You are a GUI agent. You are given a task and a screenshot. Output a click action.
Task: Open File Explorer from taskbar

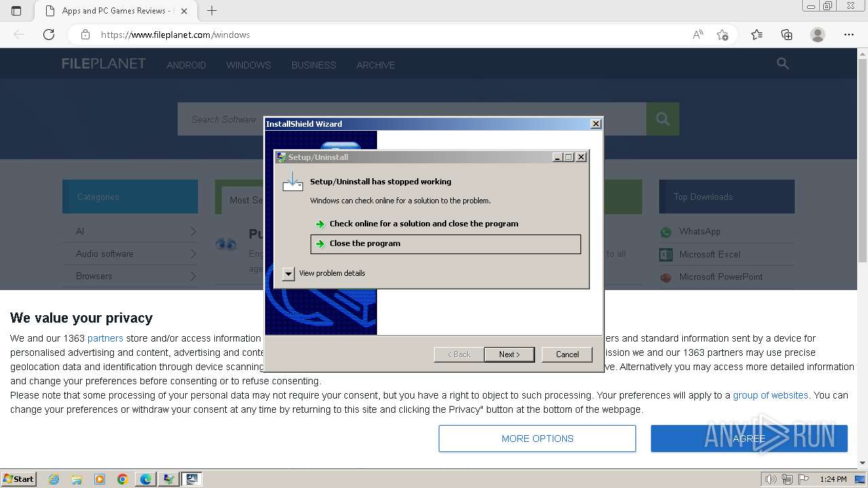[x=77, y=479]
